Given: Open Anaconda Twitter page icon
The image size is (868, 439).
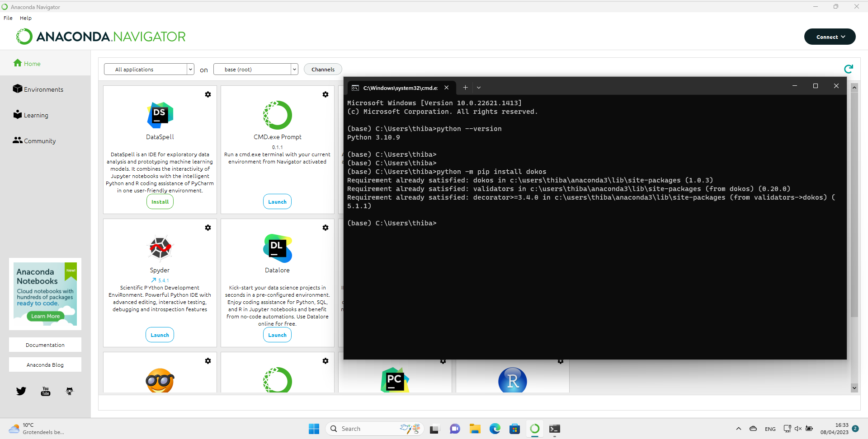Looking at the screenshot, I should 21,391.
